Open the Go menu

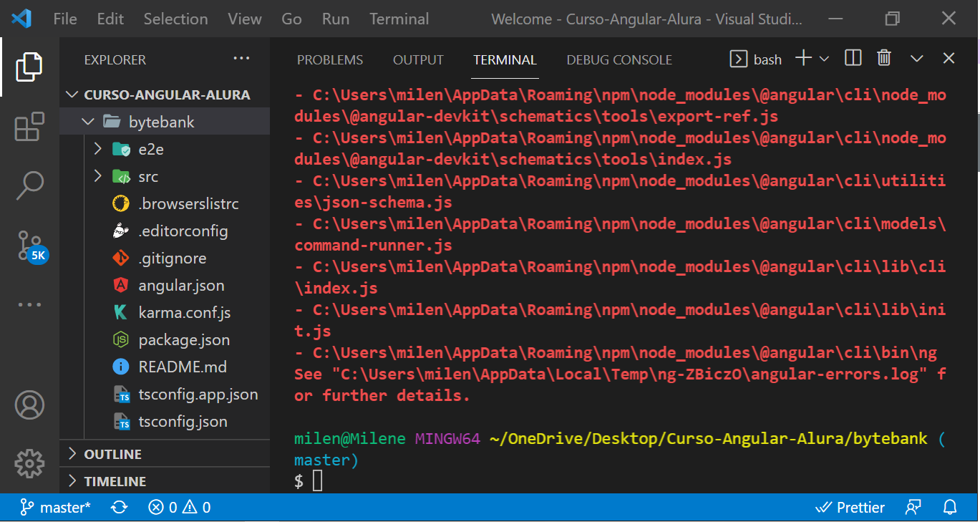[x=291, y=19]
